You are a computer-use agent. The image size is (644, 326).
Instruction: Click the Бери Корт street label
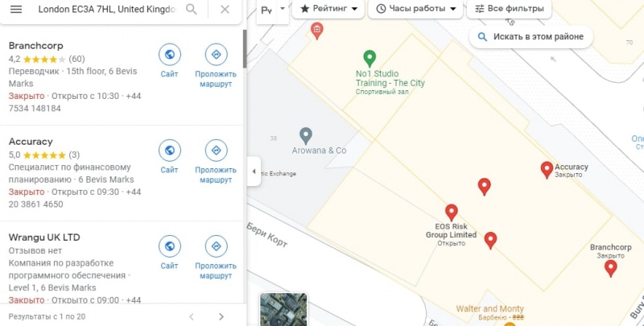point(267,235)
